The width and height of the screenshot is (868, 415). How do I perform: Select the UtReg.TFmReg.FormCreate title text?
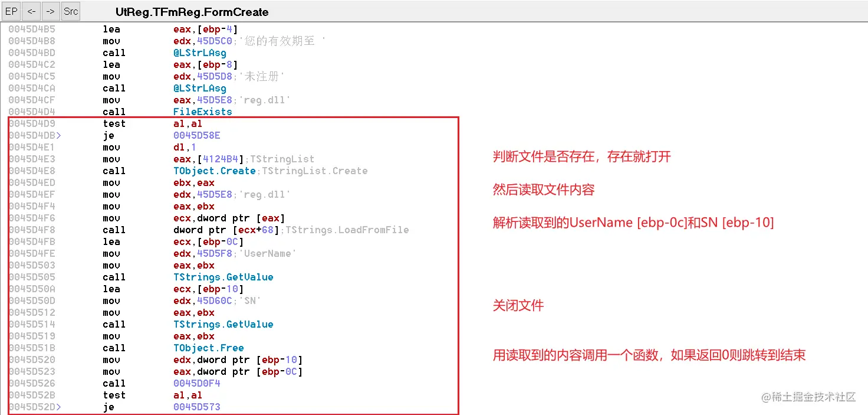tap(192, 12)
